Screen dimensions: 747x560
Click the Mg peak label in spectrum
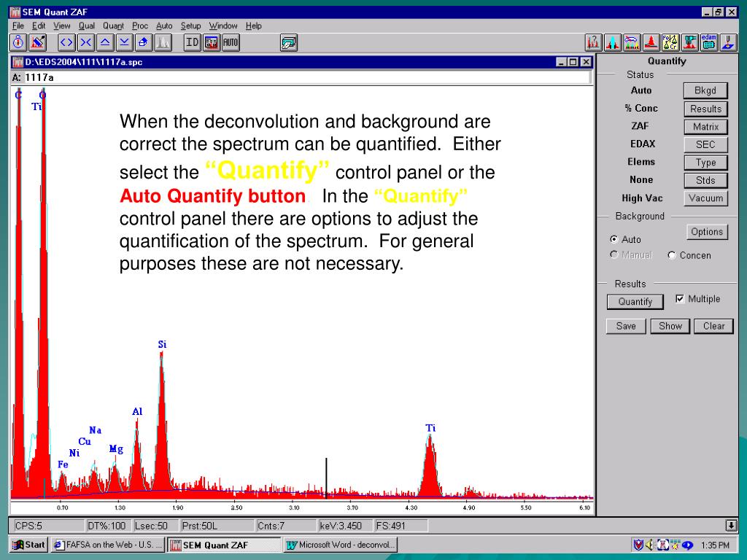(x=116, y=449)
